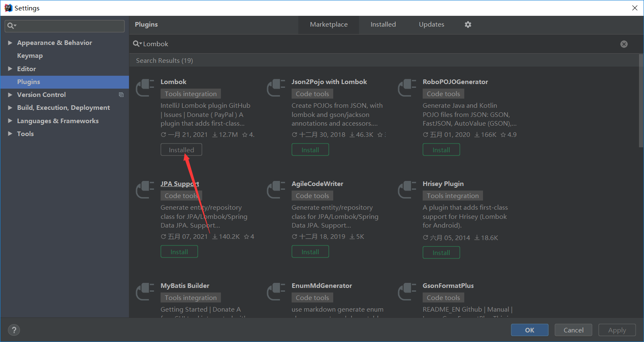Image resolution: width=644 pixels, height=342 pixels.
Task: Click the IntelliJ icon in title bar
Action: [x=8, y=8]
